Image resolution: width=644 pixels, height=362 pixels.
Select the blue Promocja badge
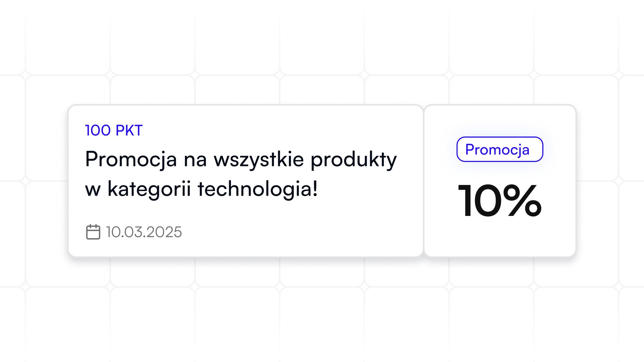500,149
